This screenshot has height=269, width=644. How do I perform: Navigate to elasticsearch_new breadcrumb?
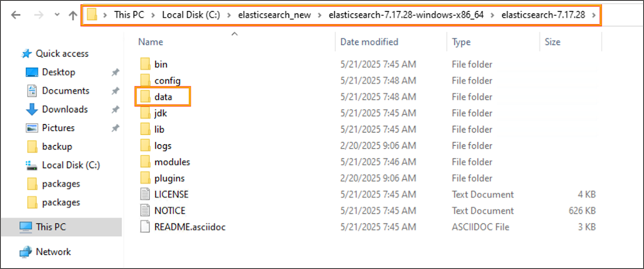pyautogui.click(x=274, y=15)
